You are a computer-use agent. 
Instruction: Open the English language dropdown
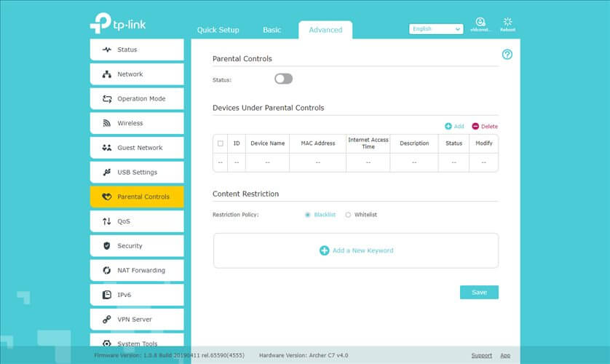(x=436, y=29)
